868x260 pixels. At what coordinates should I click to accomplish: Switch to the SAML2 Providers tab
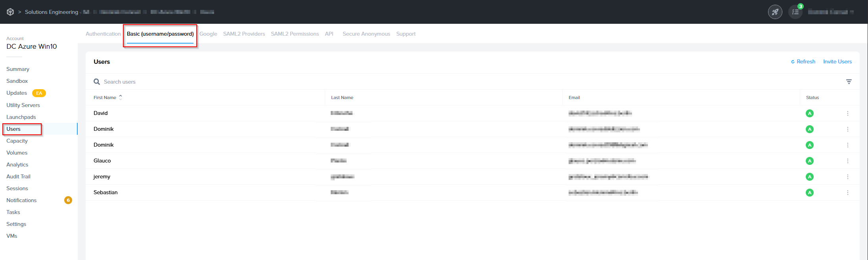244,34
